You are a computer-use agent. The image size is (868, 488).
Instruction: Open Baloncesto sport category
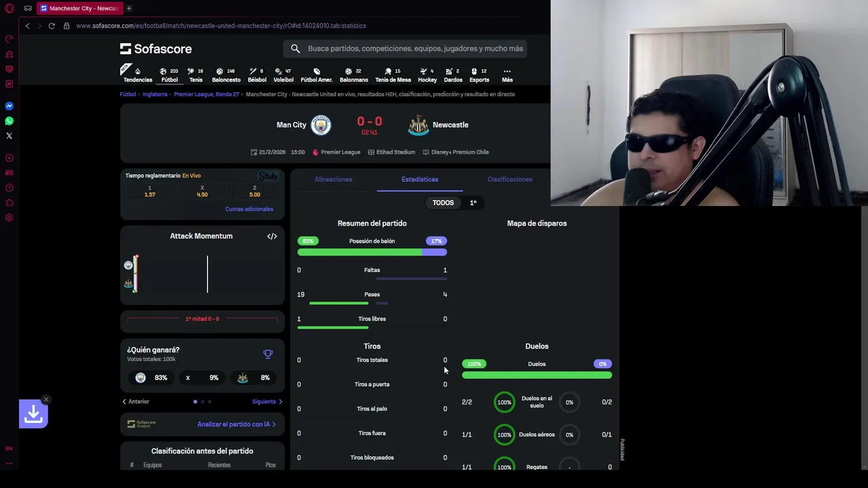(x=226, y=75)
